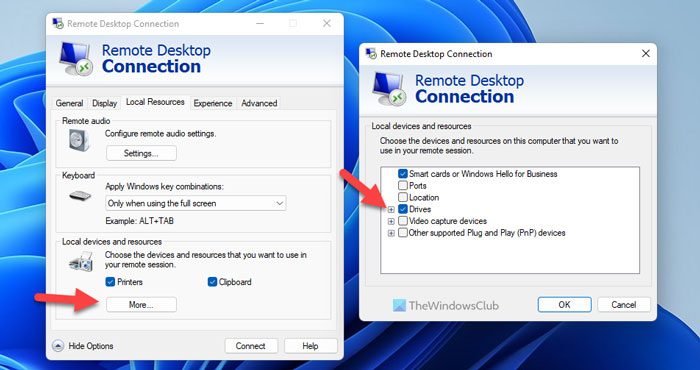Click the More button

point(141,305)
